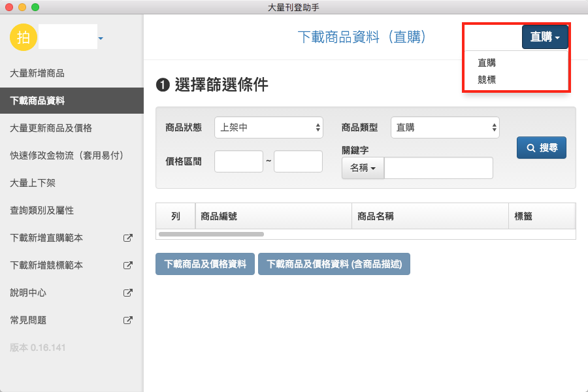588x392 pixels.
Task: Open the 商品類型 dropdown showing 直購
Action: pyautogui.click(x=445, y=127)
